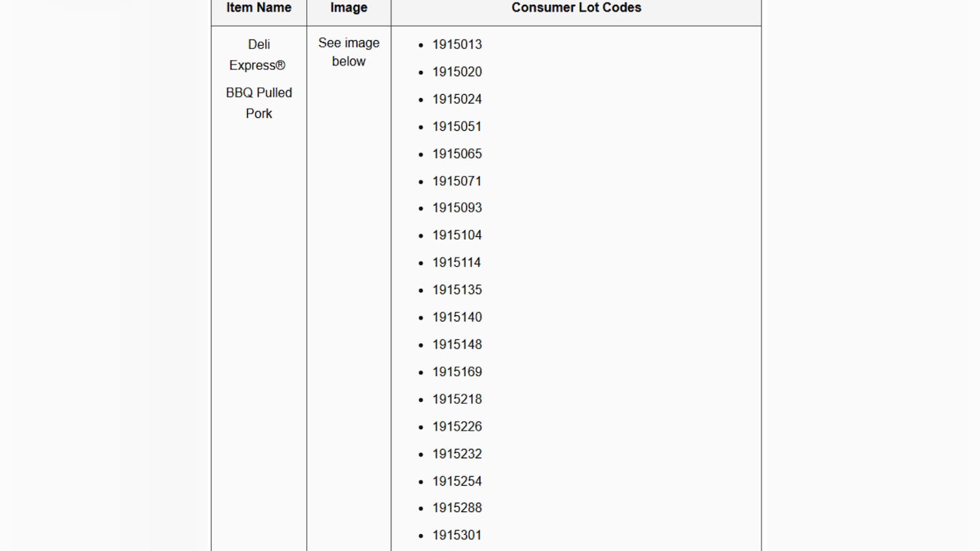This screenshot has width=980, height=551.
Task: Click lot code 1915065
Action: click(457, 153)
